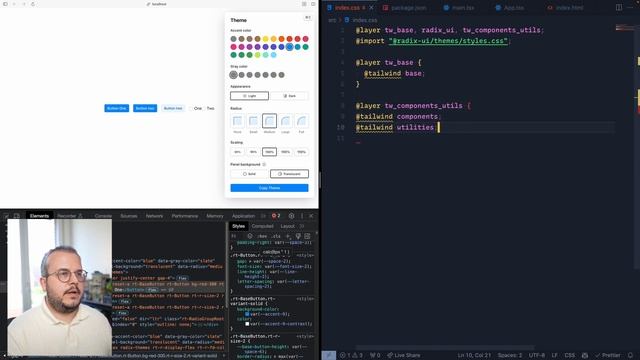This screenshot has height=360, width=640.
Task: Select the first gray color option
Action: (x=233, y=75)
